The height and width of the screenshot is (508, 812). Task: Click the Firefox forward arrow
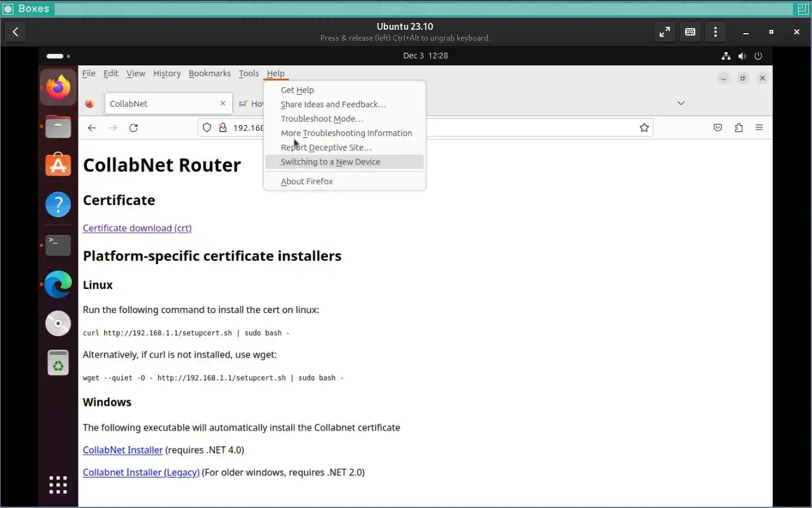(x=112, y=128)
